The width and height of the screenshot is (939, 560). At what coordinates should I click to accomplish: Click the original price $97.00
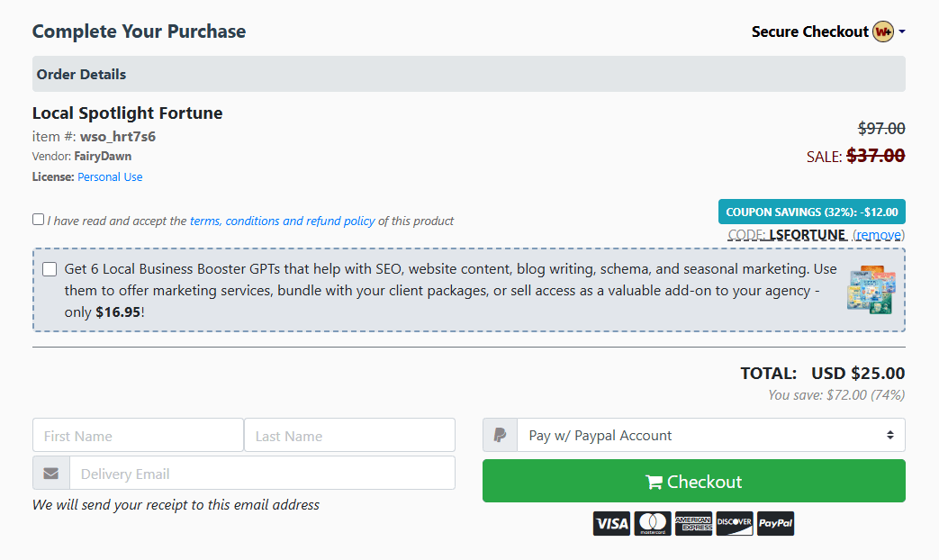pyautogui.click(x=881, y=128)
